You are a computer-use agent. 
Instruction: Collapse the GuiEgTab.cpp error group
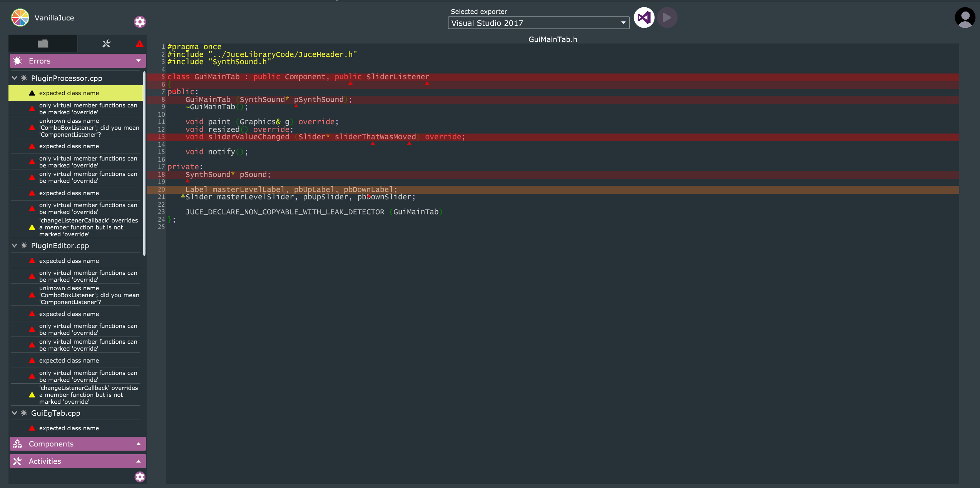[x=15, y=413]
